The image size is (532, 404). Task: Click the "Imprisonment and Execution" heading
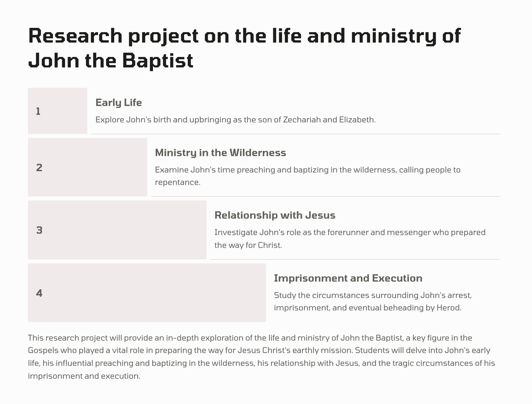(348, 278)
